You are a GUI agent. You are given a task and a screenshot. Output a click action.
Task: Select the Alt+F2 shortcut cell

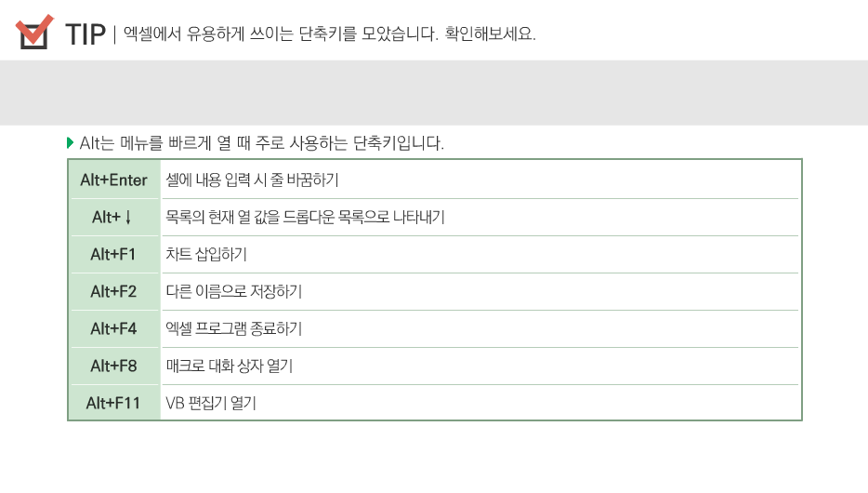(x=114, y=291)
